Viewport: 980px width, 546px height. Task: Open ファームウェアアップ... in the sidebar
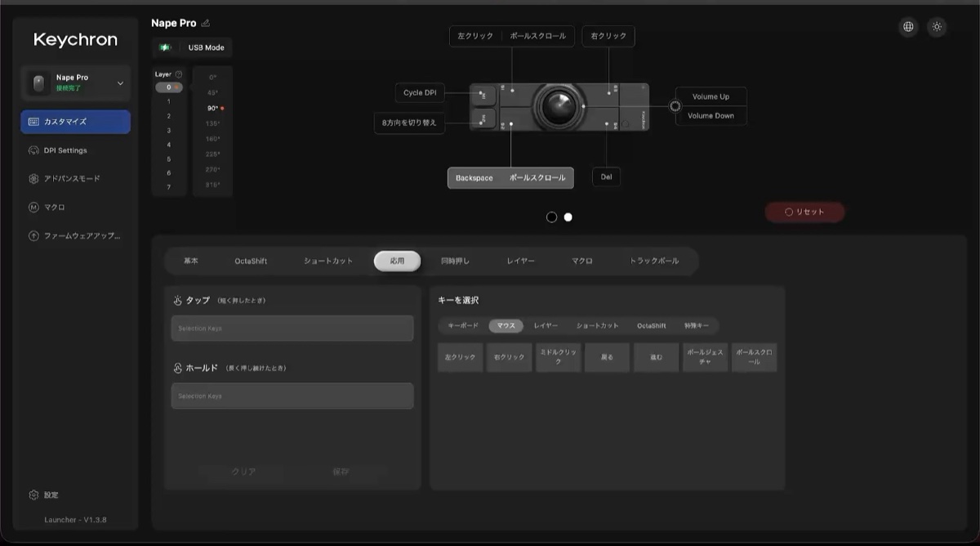75,235
